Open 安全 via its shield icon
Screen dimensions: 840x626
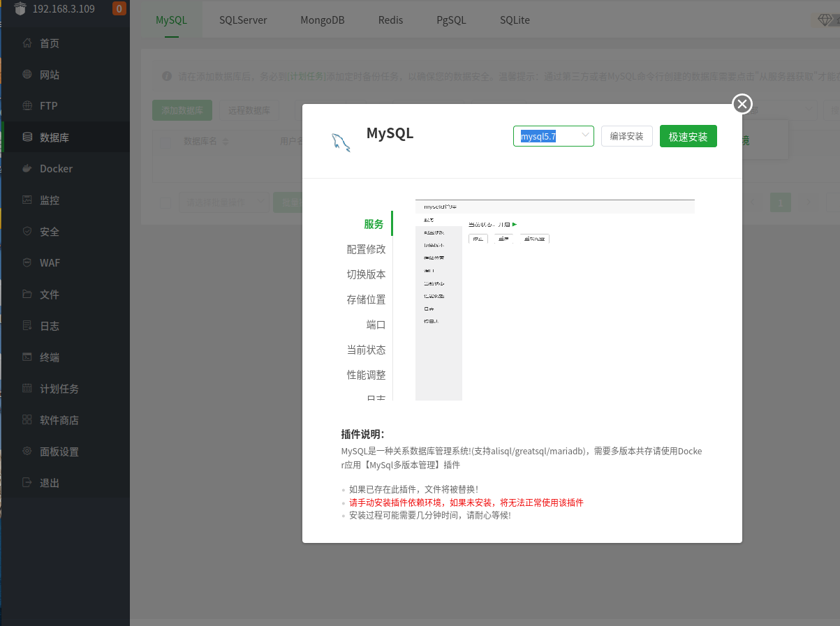[x=27, y=232]
